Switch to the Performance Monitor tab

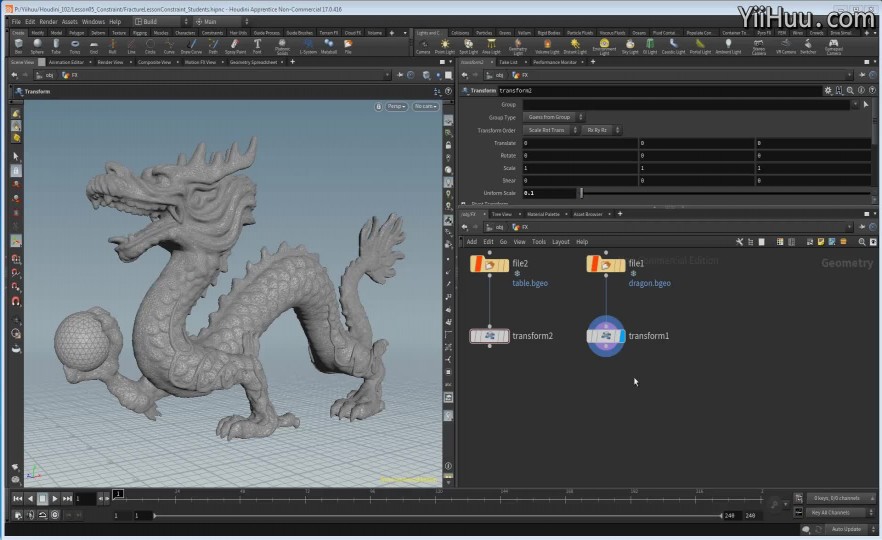555,62
